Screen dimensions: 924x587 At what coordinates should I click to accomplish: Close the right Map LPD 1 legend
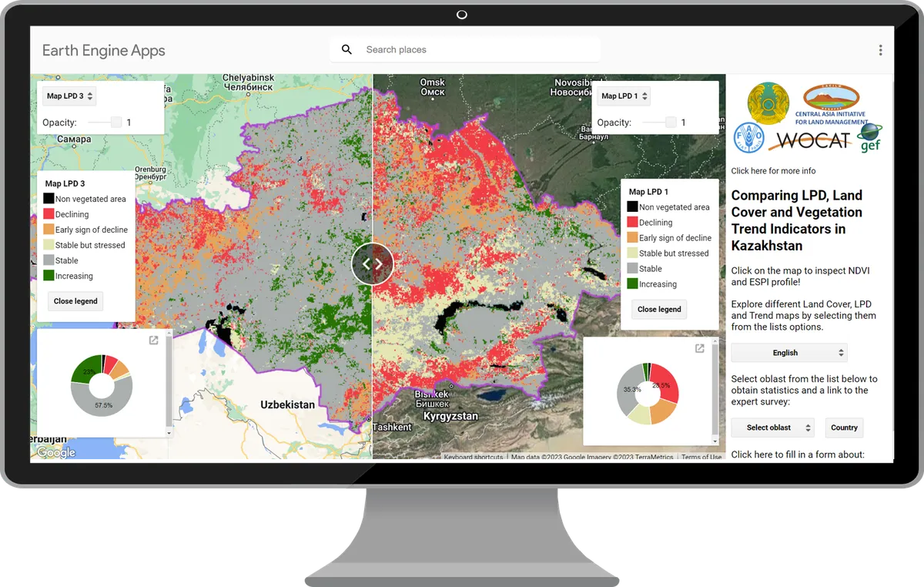point(659,309)
